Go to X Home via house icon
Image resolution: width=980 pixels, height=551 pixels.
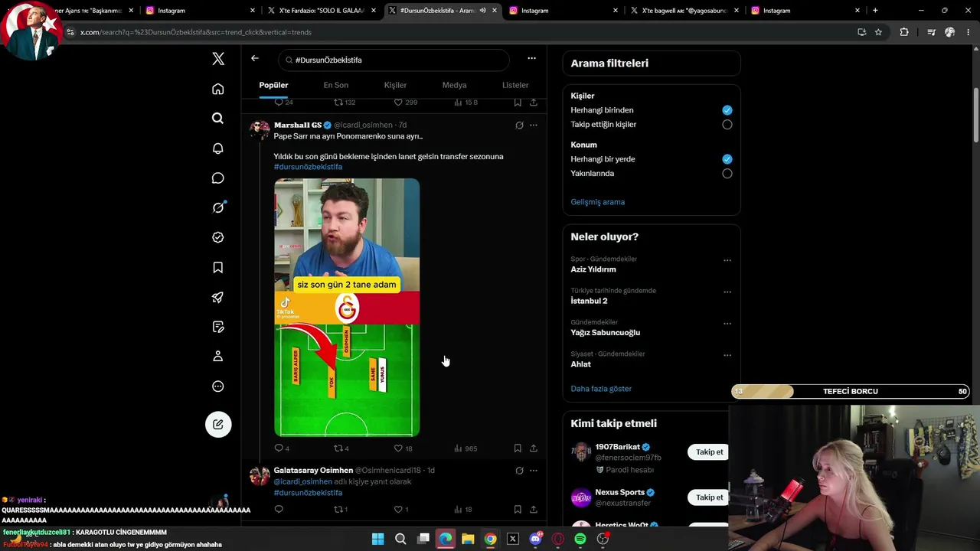(x=218, y=89)
